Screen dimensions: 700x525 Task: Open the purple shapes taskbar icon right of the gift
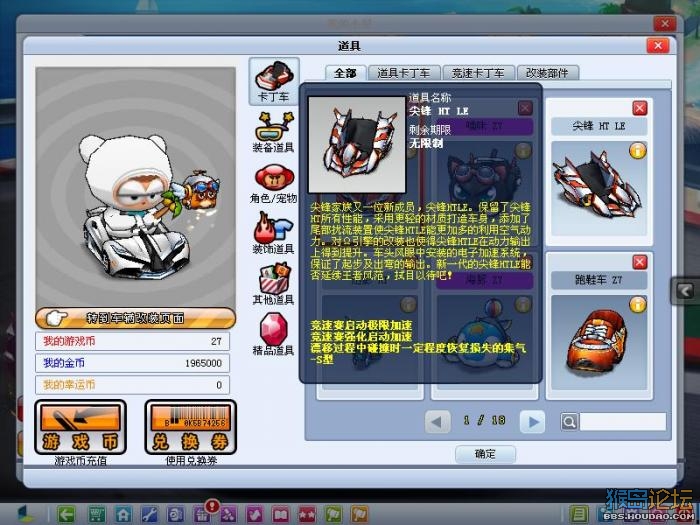[x=229, y=515]
